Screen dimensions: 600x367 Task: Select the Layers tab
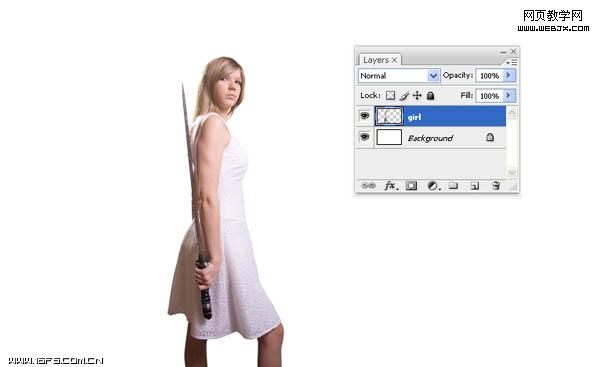[380, 60]
